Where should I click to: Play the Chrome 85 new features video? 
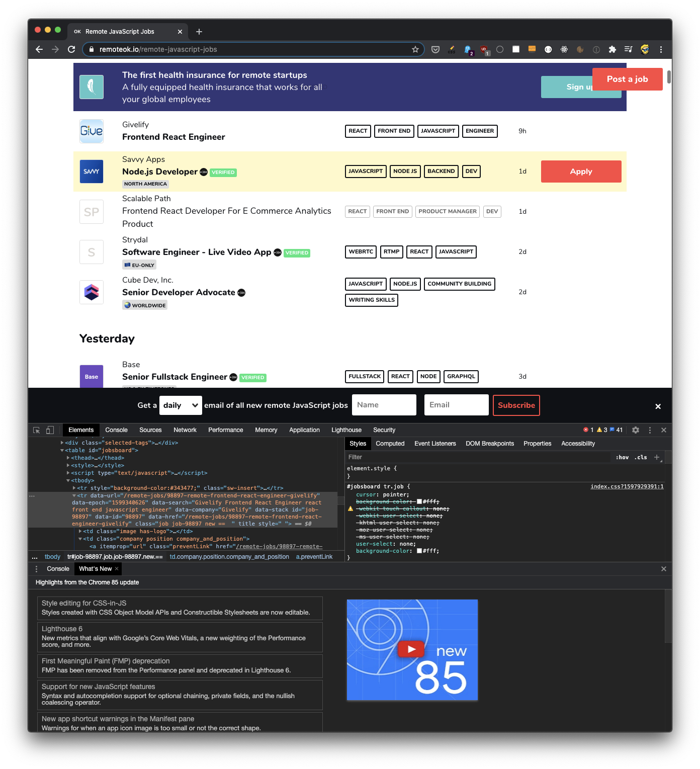pos(411,649)
